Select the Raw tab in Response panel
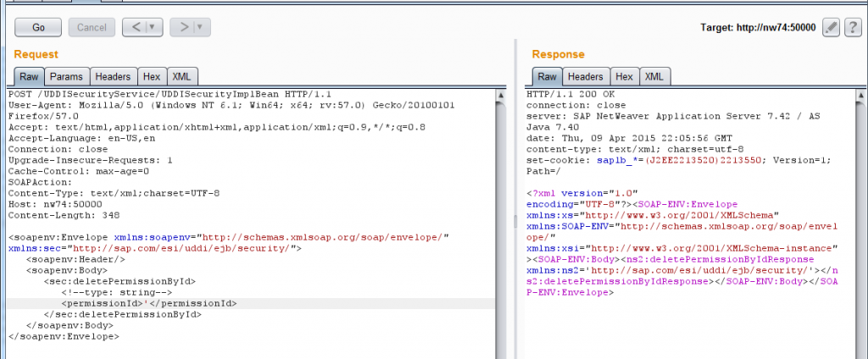868x359 pixels. tap(547, 77)
